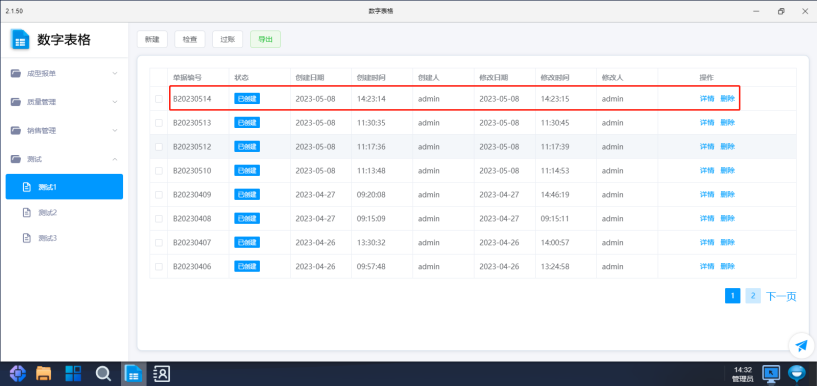Click the chat bubble tray icon

coord(797,373)
